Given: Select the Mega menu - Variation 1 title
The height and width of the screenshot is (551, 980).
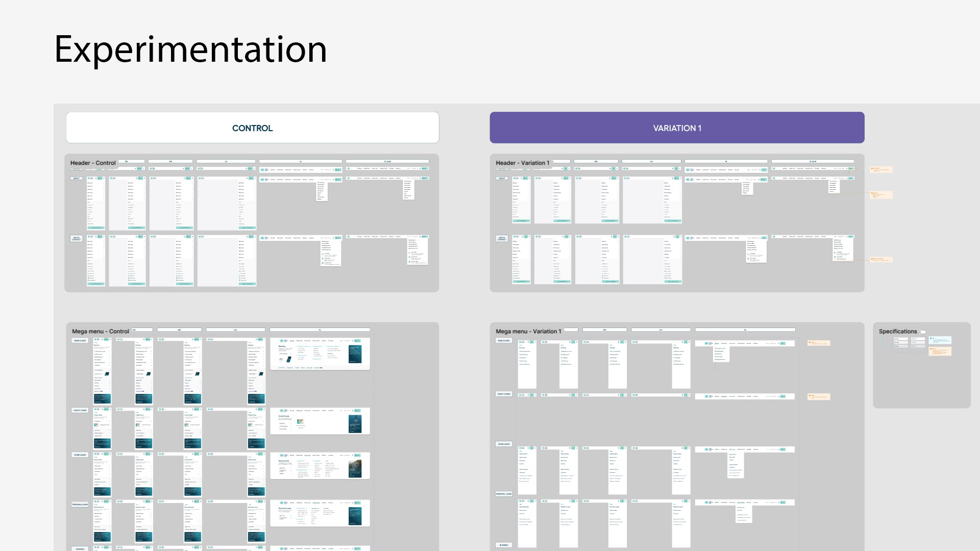Looking at the screenshot, I should 528,331.
